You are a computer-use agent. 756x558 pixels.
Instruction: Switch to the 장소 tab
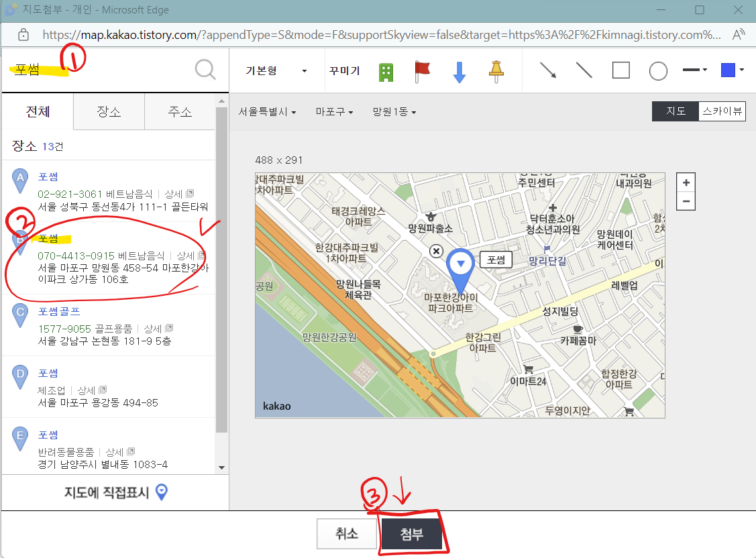[x=109, y=112]
